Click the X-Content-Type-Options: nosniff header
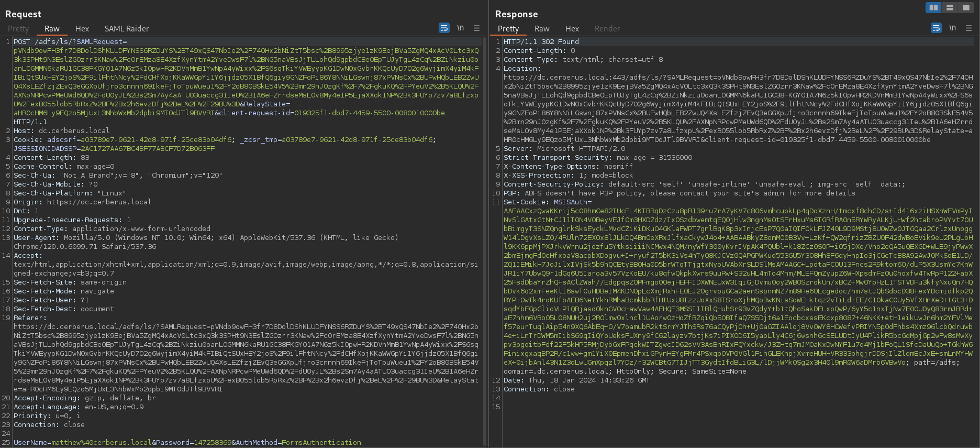 [569, 167]
